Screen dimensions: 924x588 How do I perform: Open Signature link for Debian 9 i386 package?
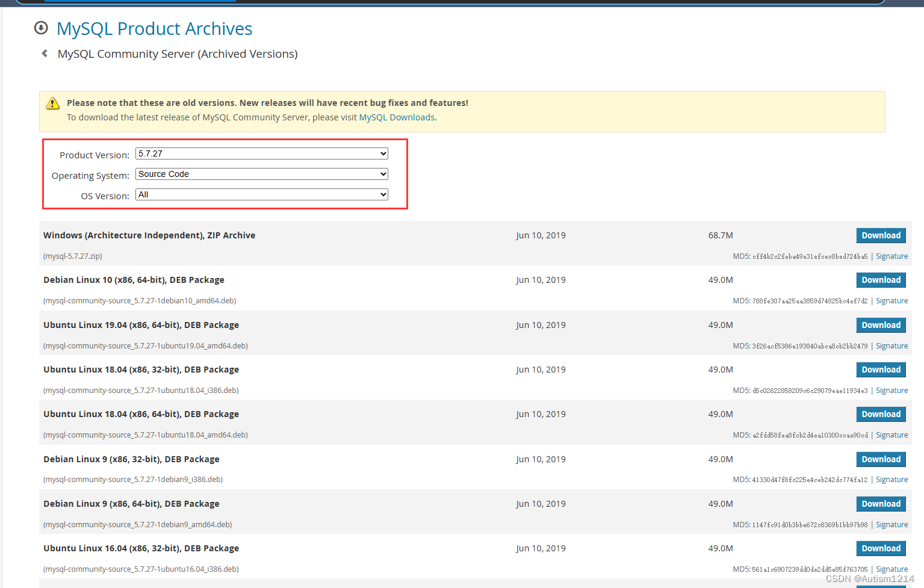click(x=891, y=480)
